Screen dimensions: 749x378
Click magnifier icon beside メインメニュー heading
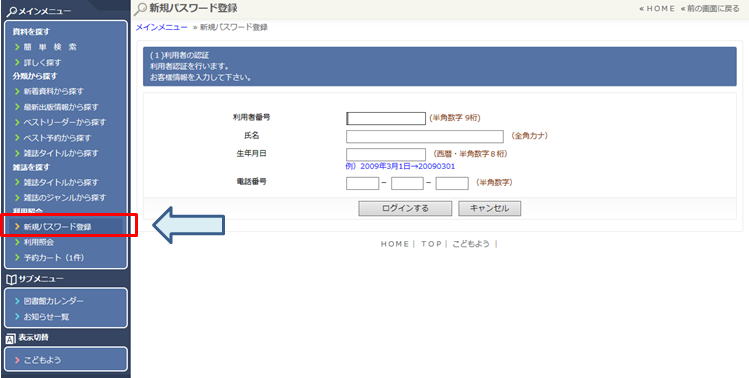click(x=11, y=11)
